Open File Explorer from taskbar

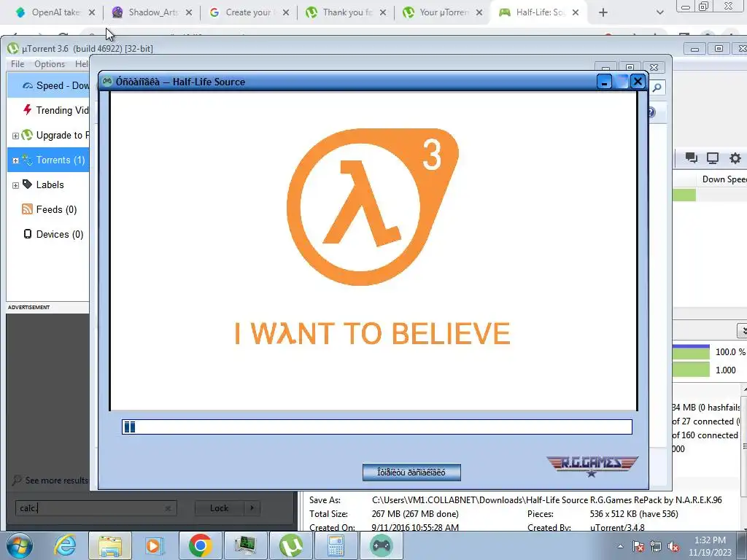click(110, 545)
